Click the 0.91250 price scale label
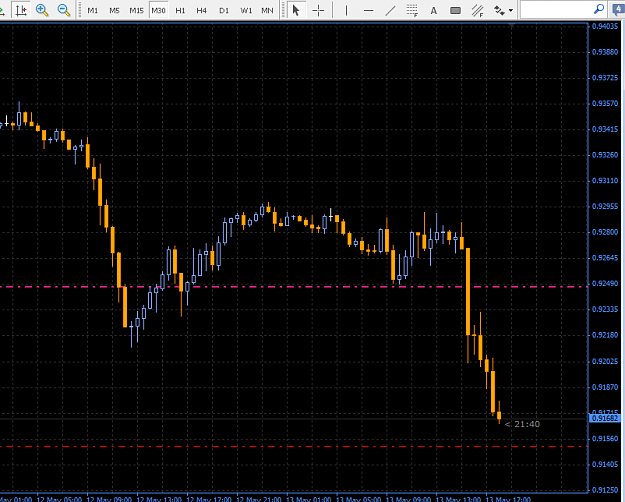Image resolution: width=625 pixels, height=502 pixels. (x=605, y=490)
